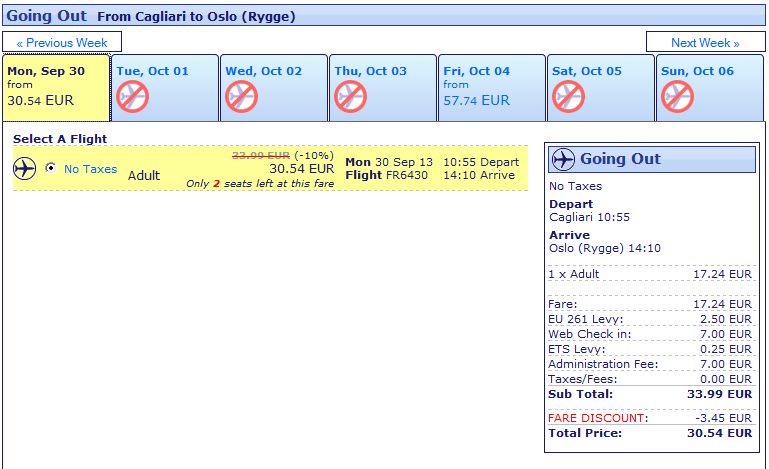Click the Sub Total 33.99 EUR amount
The height and width of the screenshot is (469, 769).
[x=719, y=394]
